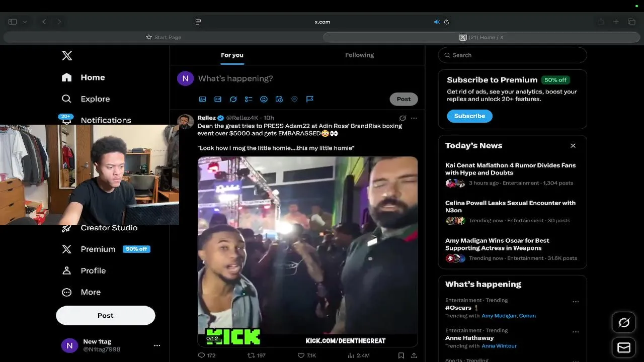The height and width of the screenshot is (362, 644).
Task: Share the Rellez post
Action: coord(414,355)
